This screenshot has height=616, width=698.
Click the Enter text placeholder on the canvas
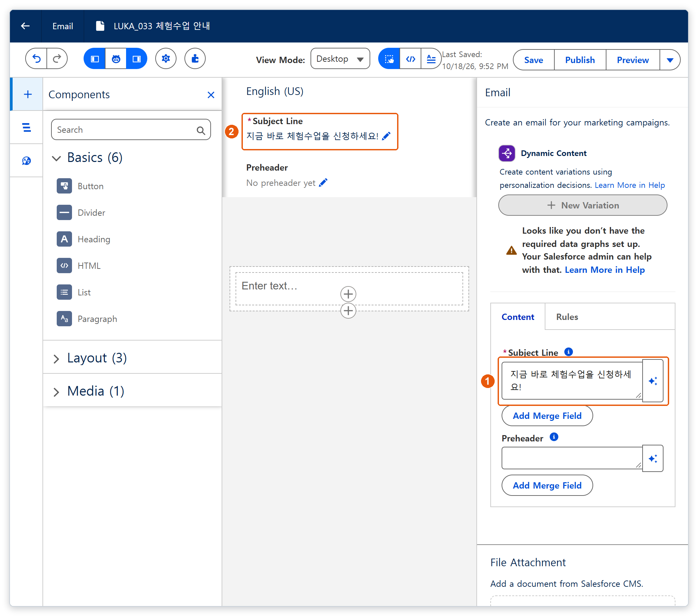pos(269,286)
